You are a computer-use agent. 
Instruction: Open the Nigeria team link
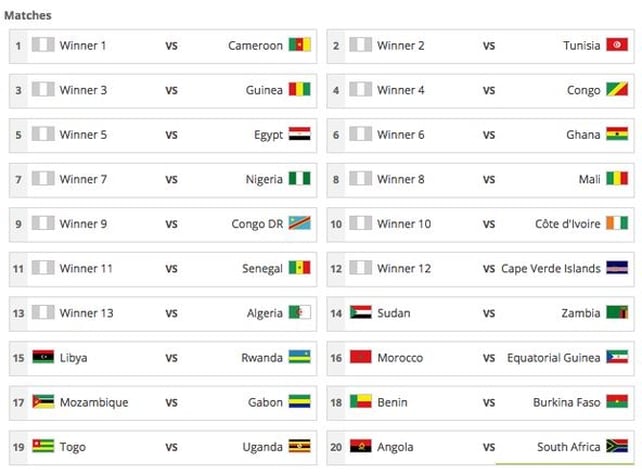264,179
